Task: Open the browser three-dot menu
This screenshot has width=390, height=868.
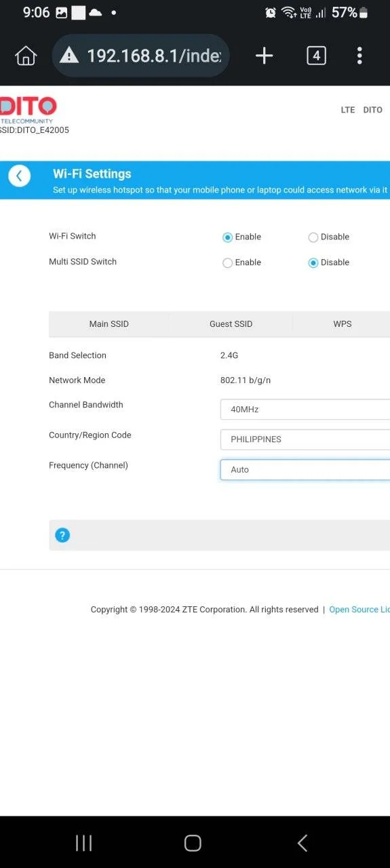Action: [x=359, y=56]
